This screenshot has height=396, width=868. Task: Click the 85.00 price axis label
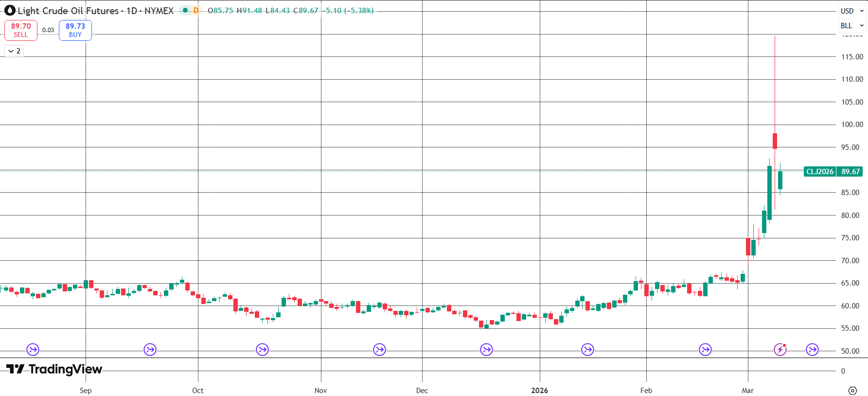click(x=850, y=193)
